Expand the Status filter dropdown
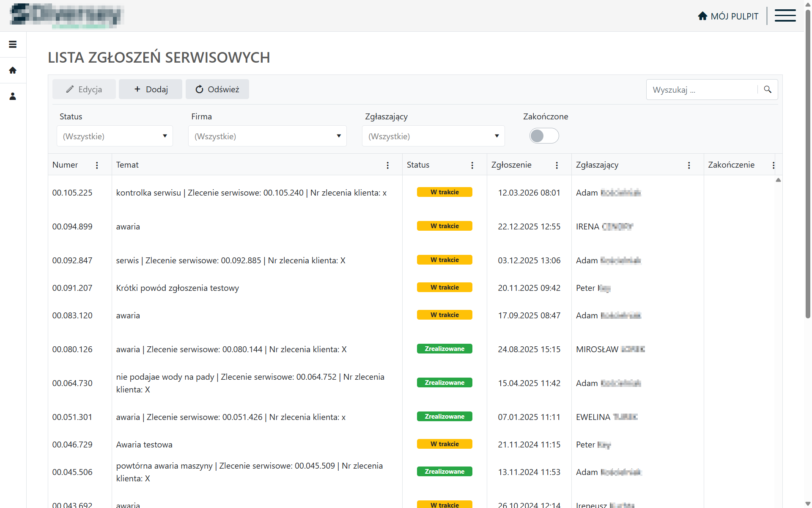Image resolution: width=812 pixels, height=508 pixels. (115, 136)
